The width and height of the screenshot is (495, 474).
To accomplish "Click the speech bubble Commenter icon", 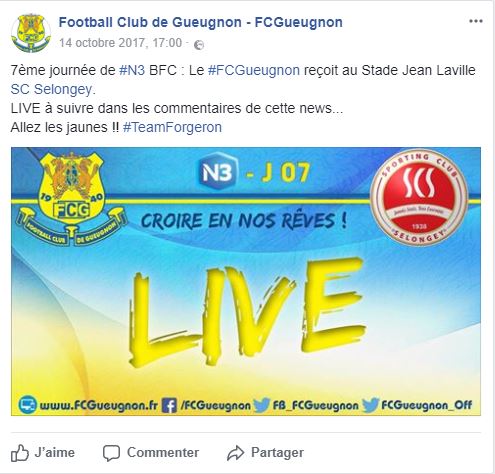I will click(111, 453).
